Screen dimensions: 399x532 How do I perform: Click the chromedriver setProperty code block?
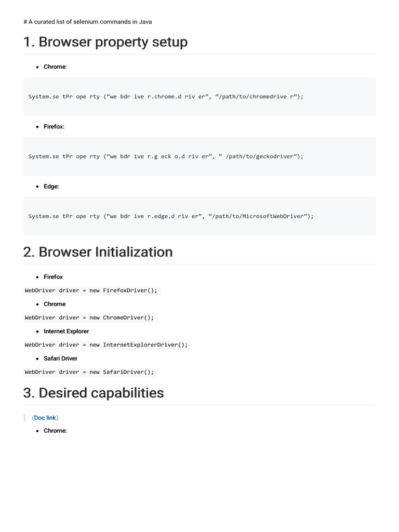pyautogui.click(x=166, y=97)
